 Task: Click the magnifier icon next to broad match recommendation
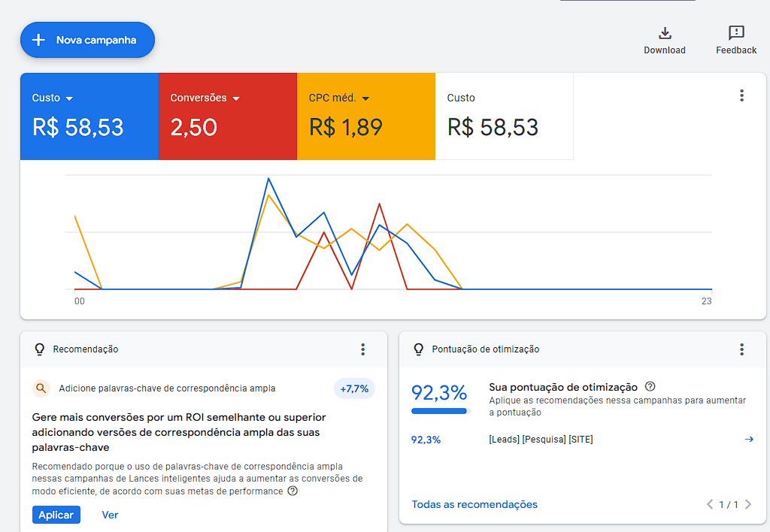pyautogui.click(x=40, y=388)
